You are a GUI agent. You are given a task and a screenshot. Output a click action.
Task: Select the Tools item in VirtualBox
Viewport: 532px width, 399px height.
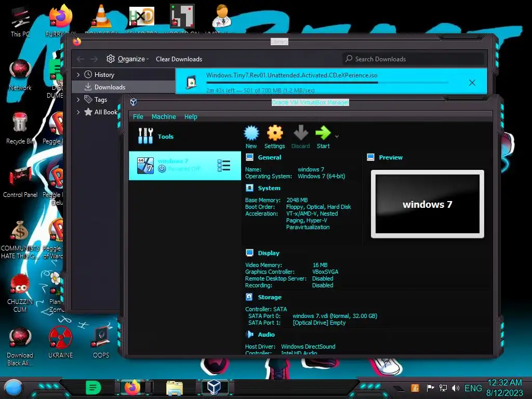click(185, 137)
